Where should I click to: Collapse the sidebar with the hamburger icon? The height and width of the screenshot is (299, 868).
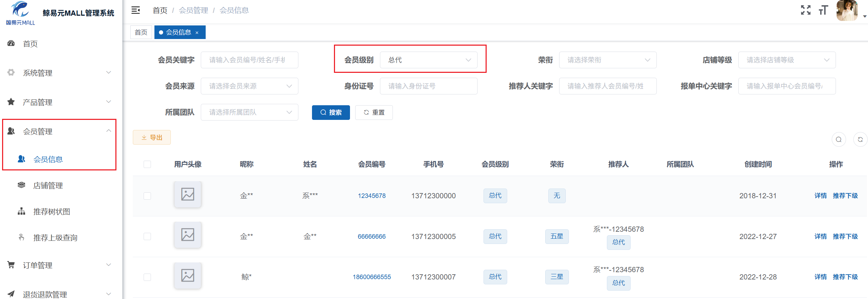136,10
